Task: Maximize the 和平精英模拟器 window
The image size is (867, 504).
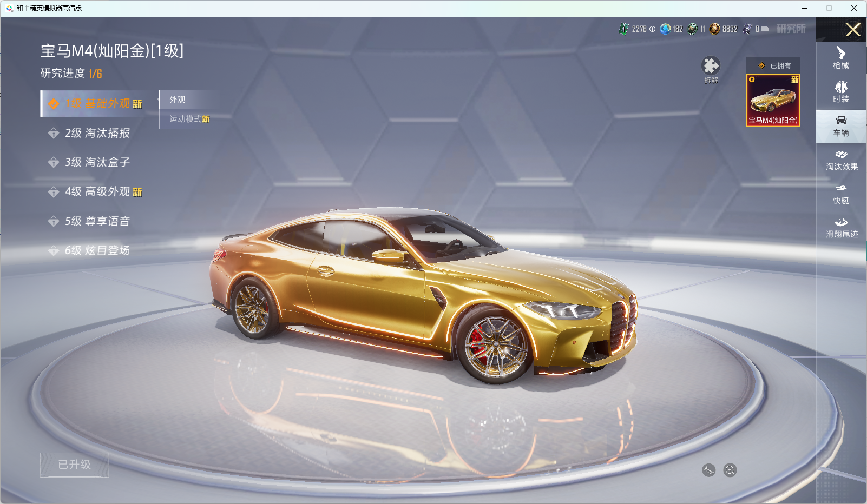Action: coord(829,8)
